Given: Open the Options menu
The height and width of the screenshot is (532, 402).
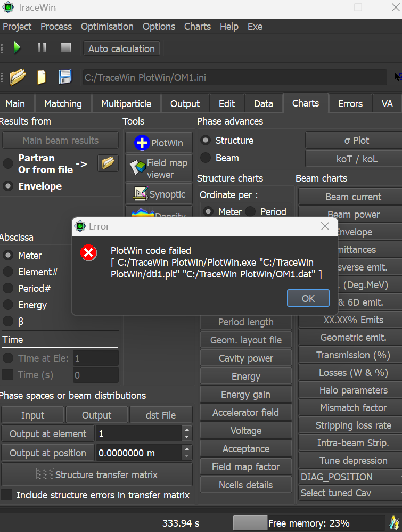Looking at the screenshot, I should coord(159,27).
